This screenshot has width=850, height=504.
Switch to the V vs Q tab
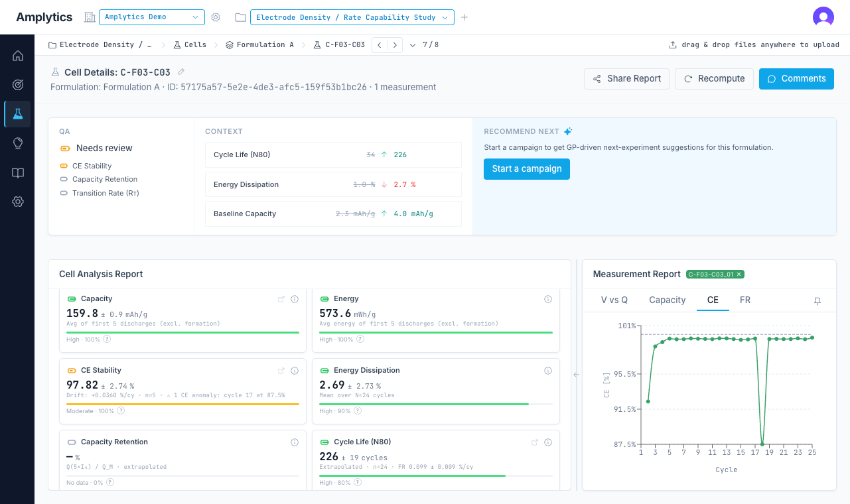[614, 300]
